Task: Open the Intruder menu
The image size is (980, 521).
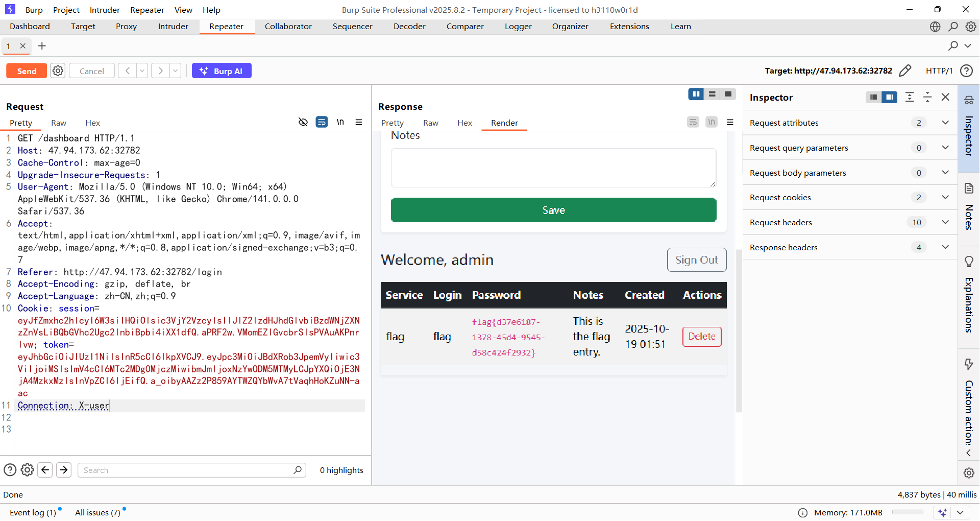Action: 105,10
